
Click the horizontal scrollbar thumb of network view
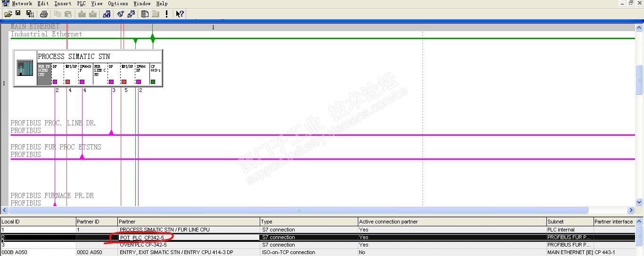click(x=298, y=210)
